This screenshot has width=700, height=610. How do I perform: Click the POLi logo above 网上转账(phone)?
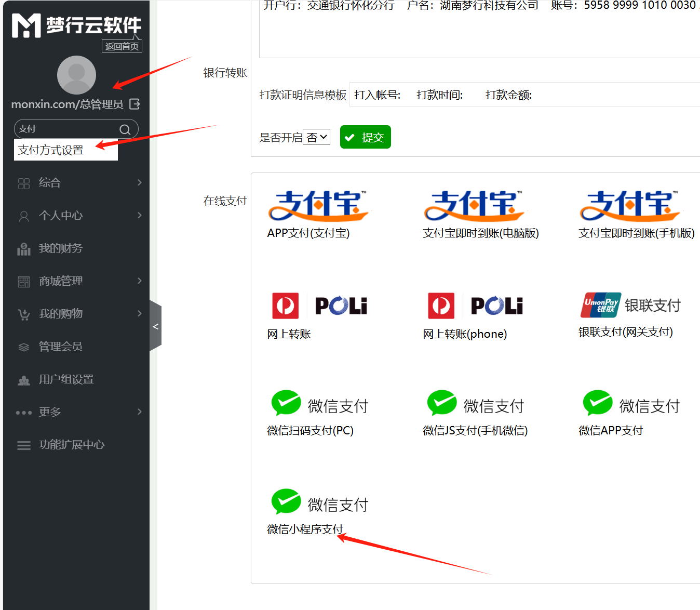click(x=476, y=306)
